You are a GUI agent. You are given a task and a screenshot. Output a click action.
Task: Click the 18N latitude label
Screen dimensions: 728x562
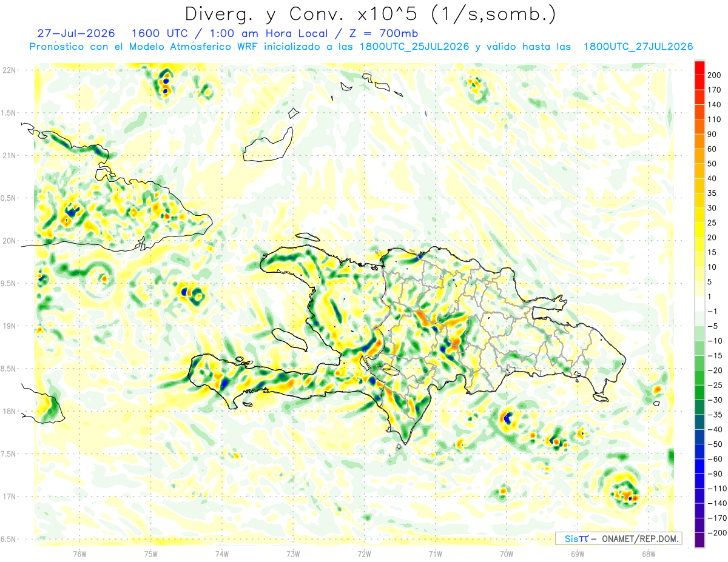click(10, 411)
